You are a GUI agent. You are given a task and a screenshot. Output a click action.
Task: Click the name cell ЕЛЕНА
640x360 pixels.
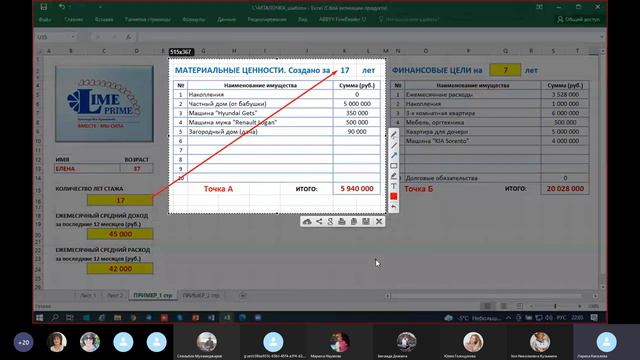click(x=87, y=169)
